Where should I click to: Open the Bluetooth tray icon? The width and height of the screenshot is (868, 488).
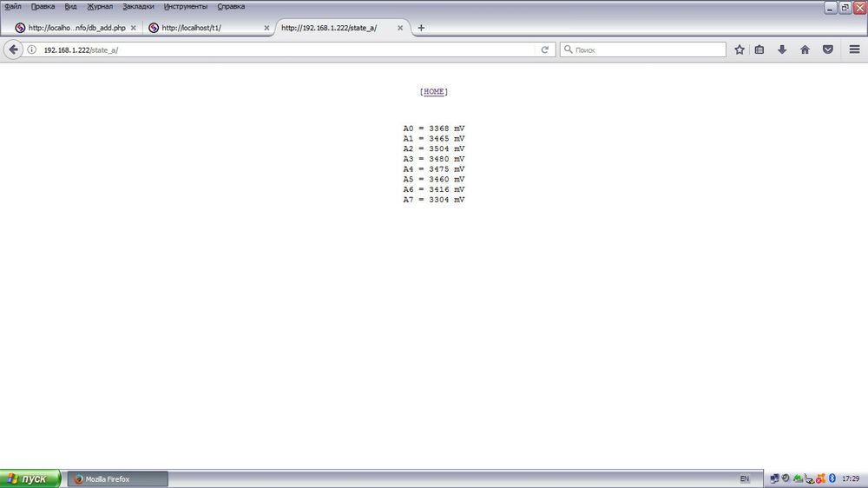point(832,478)
